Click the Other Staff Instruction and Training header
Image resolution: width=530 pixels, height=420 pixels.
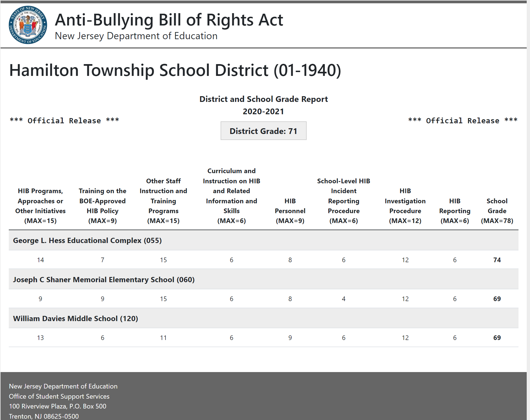tap(163, 201)
